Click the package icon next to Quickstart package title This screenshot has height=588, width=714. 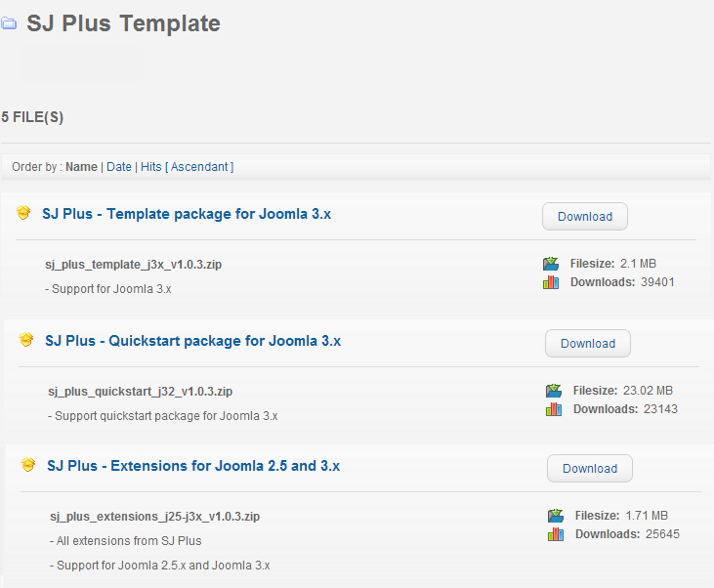tap(26, 340)
